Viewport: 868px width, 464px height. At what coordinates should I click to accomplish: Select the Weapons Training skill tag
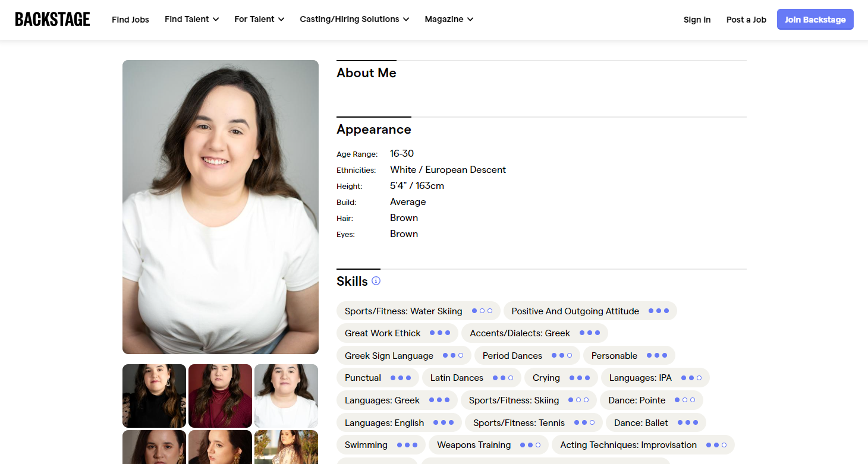(489, 444)
